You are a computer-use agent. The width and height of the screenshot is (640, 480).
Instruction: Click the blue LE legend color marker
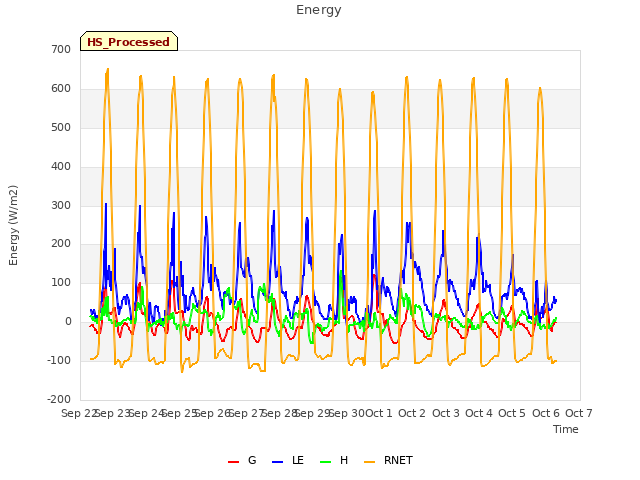(277, 462)
